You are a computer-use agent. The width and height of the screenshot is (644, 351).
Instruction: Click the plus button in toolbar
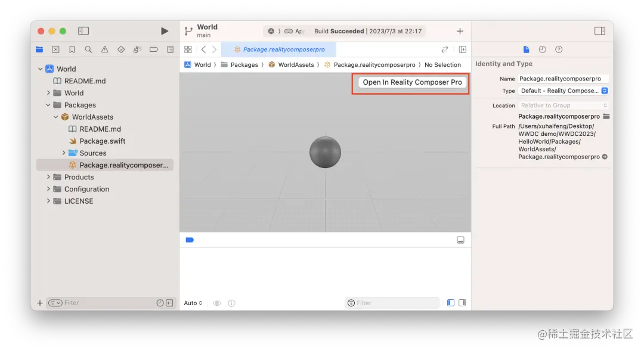coord(460,31)
